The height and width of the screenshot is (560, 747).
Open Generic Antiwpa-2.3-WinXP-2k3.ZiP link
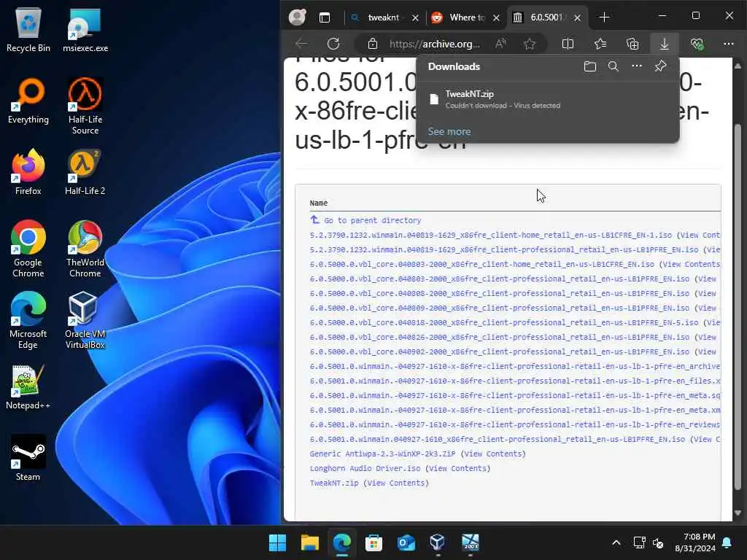[x=382, y=454]
